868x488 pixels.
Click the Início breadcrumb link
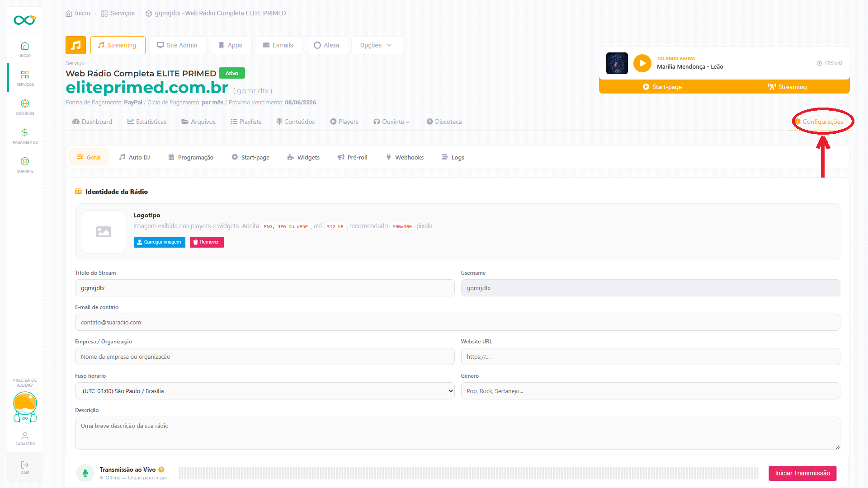click(x=78, y=13)
